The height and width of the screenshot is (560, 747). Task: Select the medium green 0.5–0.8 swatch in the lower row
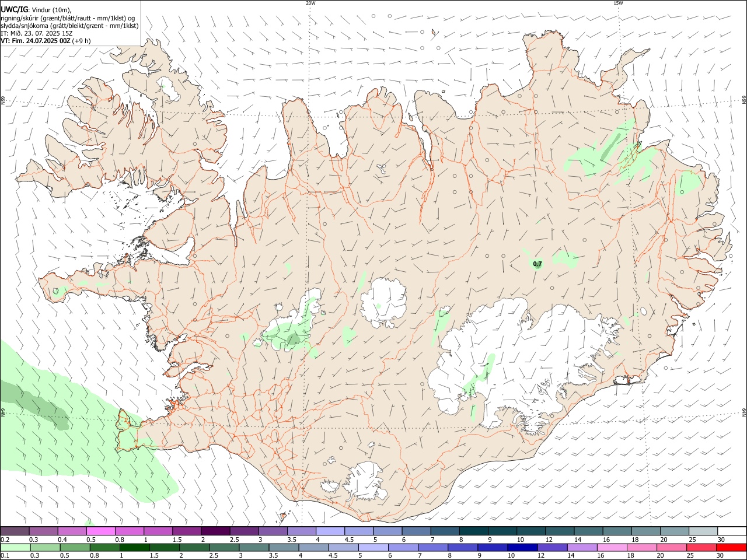point(75,547)
